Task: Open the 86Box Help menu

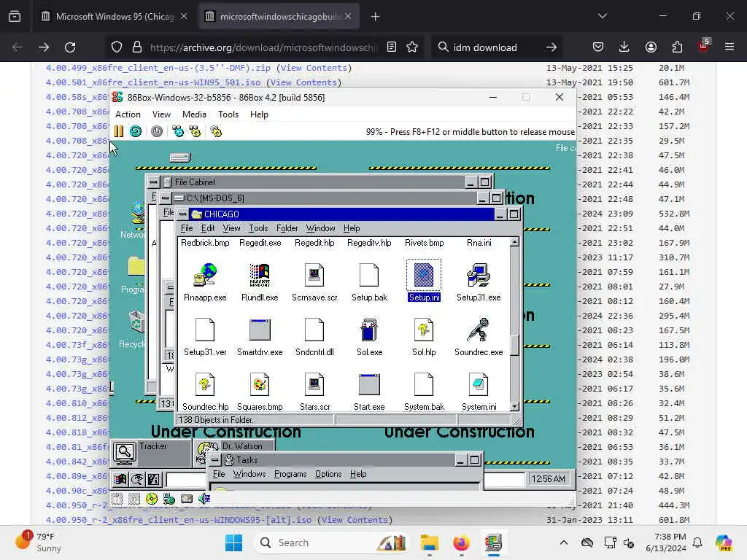Action: tap(259, 114)
